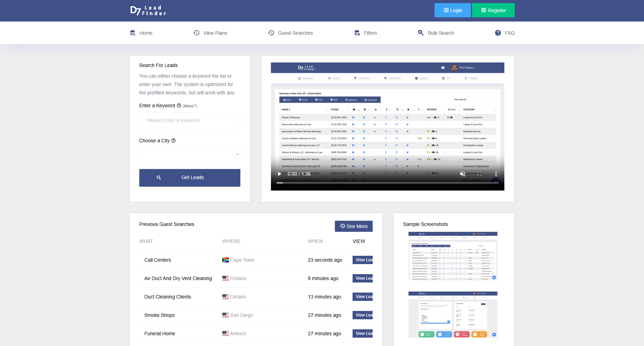The height and width of the screenshot is (346, 644).
Task: Click the magnifier icon in Get Leads button
Action: click(159, 178)
